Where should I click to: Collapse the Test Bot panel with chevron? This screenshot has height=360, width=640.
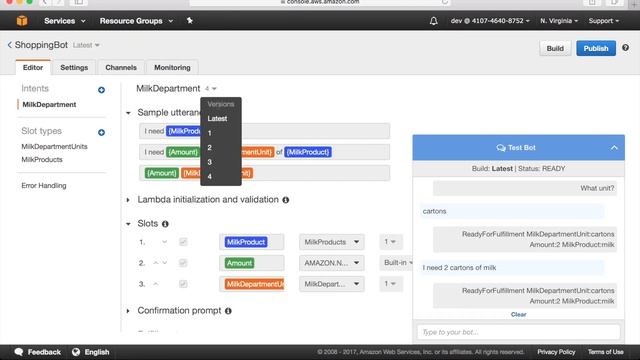point(614,148)
